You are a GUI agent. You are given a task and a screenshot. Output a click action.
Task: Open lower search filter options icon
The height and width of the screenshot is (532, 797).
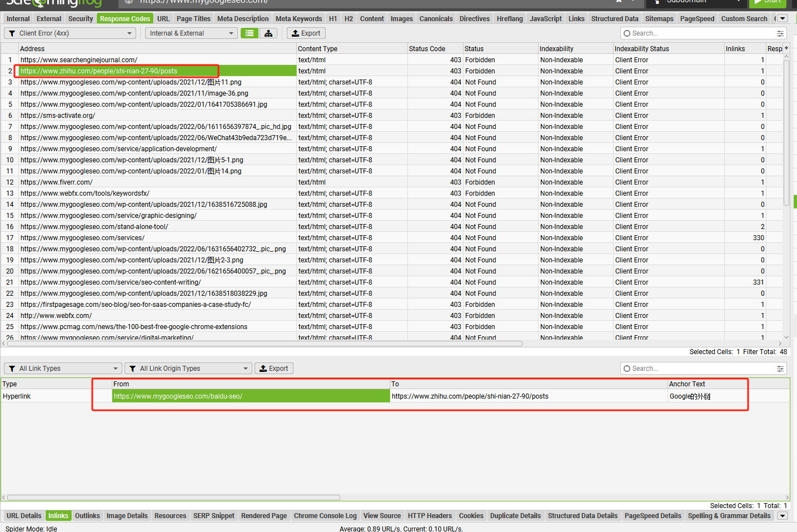coord(780,369)
